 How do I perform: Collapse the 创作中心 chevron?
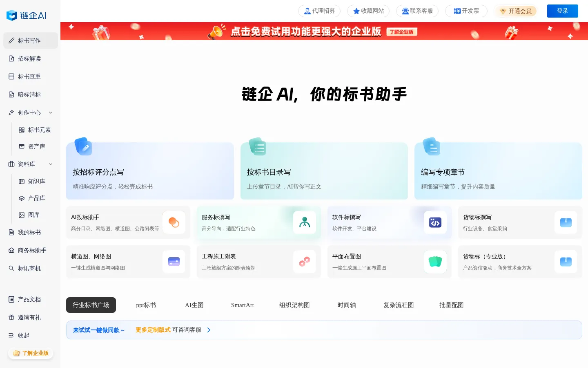pos(51,112)
